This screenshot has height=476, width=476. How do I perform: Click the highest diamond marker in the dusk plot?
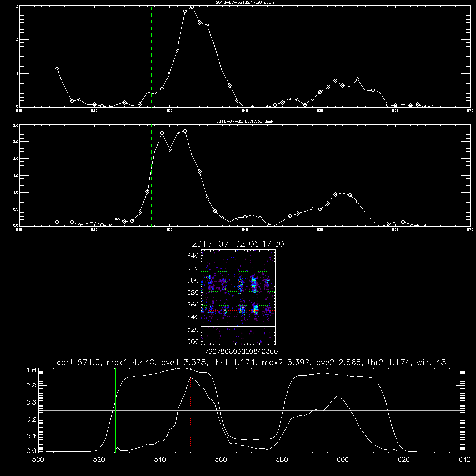point(185,131)
